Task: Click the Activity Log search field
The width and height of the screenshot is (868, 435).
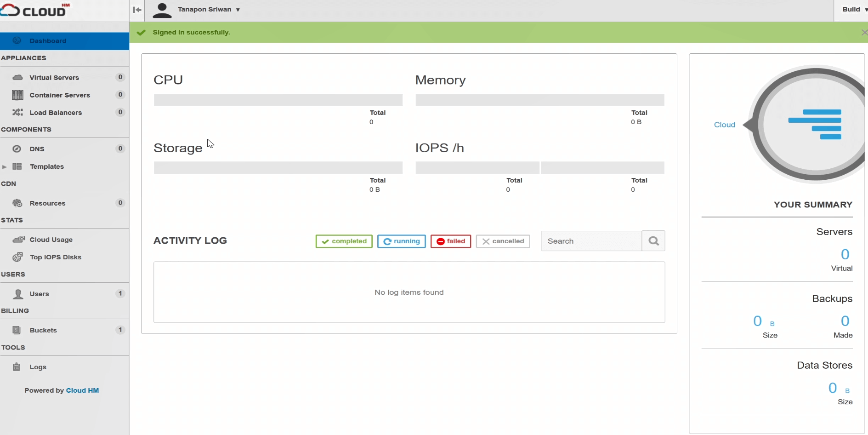Action: pos(591,241)
